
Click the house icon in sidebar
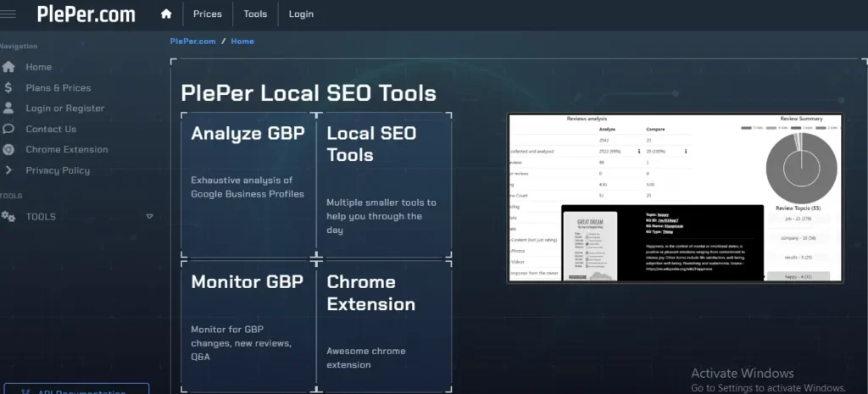[x=8, y=67]
